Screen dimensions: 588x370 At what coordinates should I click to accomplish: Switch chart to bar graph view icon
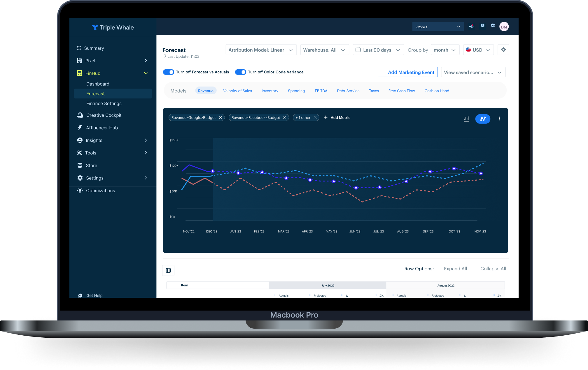coord(466,119)
